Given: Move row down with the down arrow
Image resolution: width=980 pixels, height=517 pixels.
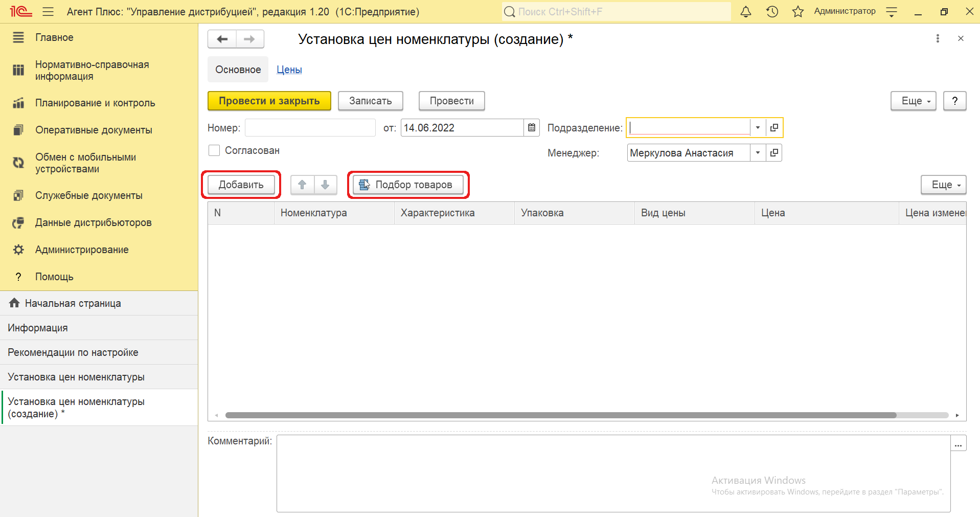Looking at the screenshot, I should click(325, 185).
